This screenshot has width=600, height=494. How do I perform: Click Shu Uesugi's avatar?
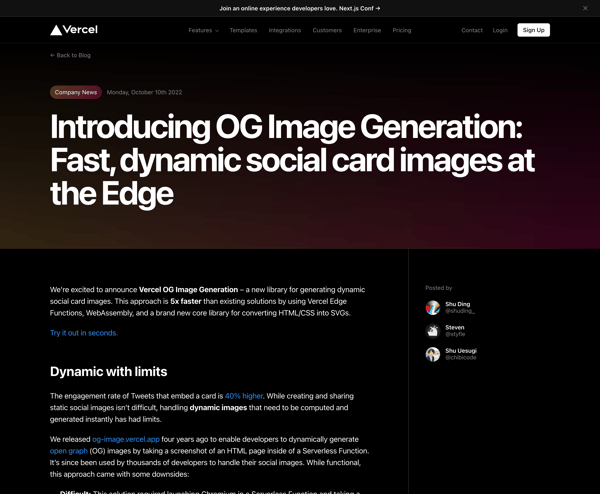[x=433, y=354]
